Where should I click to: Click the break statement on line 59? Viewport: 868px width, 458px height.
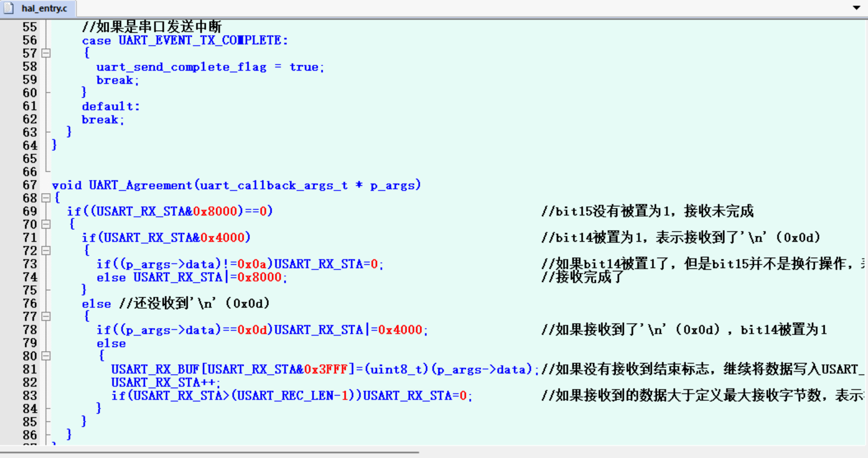[118, 80]
